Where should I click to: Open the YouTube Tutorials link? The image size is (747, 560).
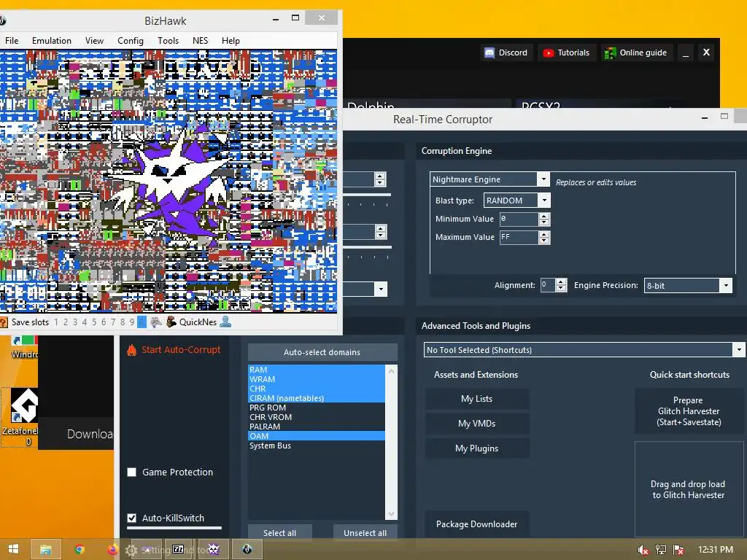(566, 52)
